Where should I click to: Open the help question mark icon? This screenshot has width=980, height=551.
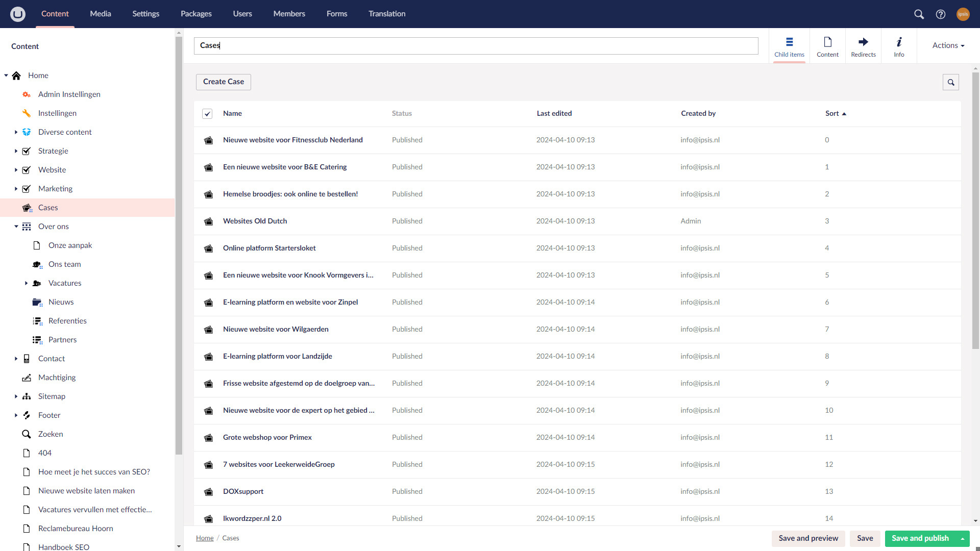click(x=941, y=14)
